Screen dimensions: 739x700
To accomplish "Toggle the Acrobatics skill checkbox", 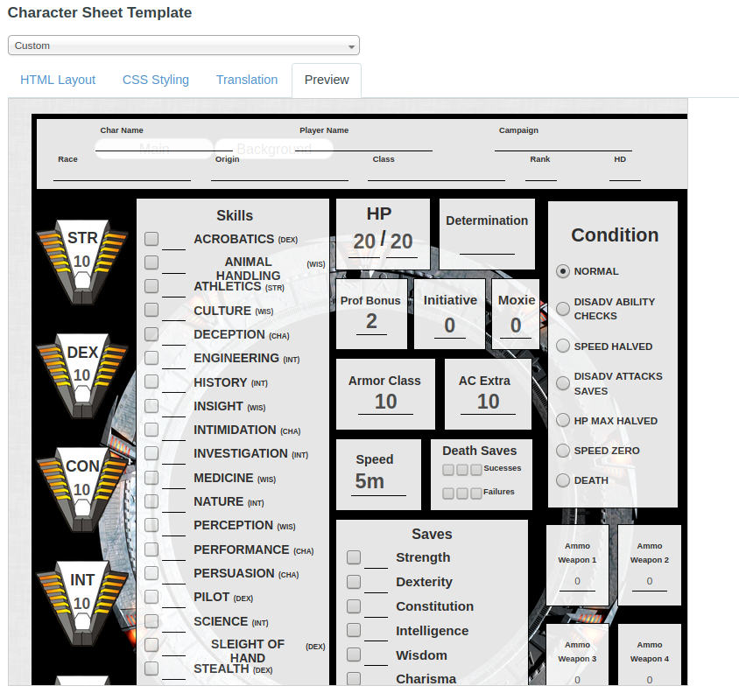I will [152, 239].
